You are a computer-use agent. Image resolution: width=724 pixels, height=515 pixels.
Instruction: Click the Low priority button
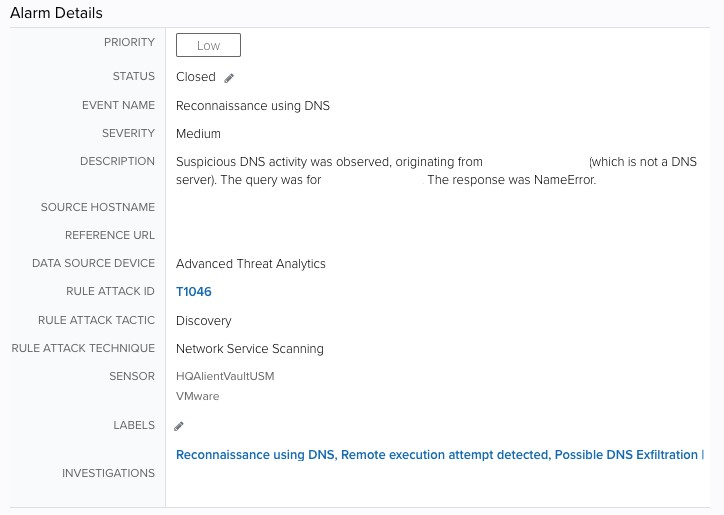point(208,45)
